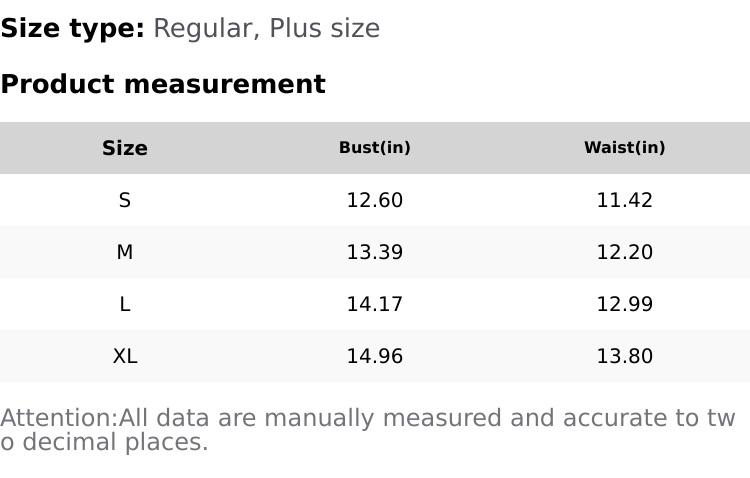
Task: Click the waist value 13.80
Action: (624, 356)
